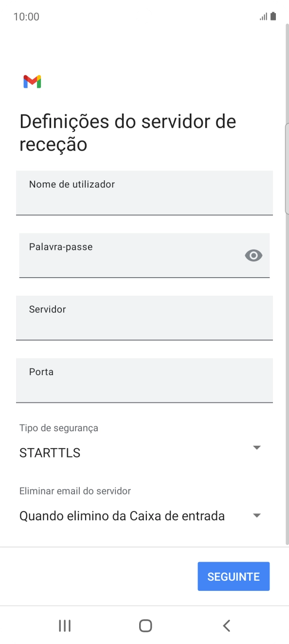The height and width of the screenshot is (644, 289).
Task: Click the Servidor input field
Action: (x=144, y=318)
